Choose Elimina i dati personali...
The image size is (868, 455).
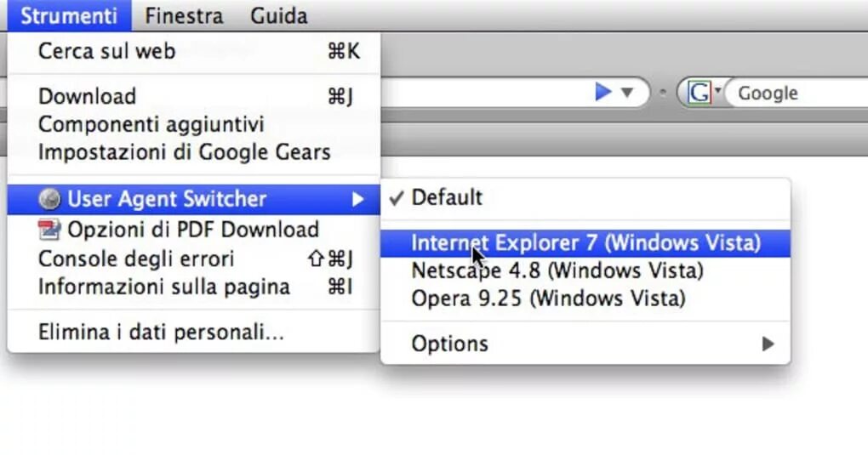coord(194,333)
